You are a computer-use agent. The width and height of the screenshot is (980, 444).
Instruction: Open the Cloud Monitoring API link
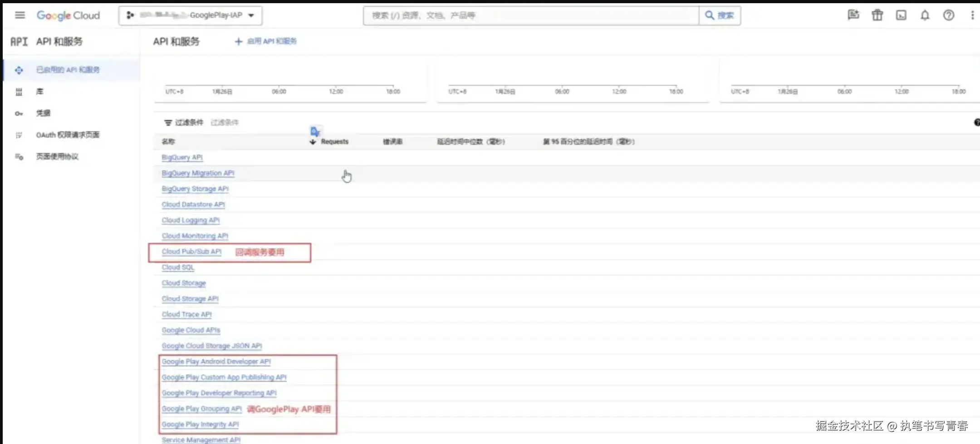click(x=195, y=236)
